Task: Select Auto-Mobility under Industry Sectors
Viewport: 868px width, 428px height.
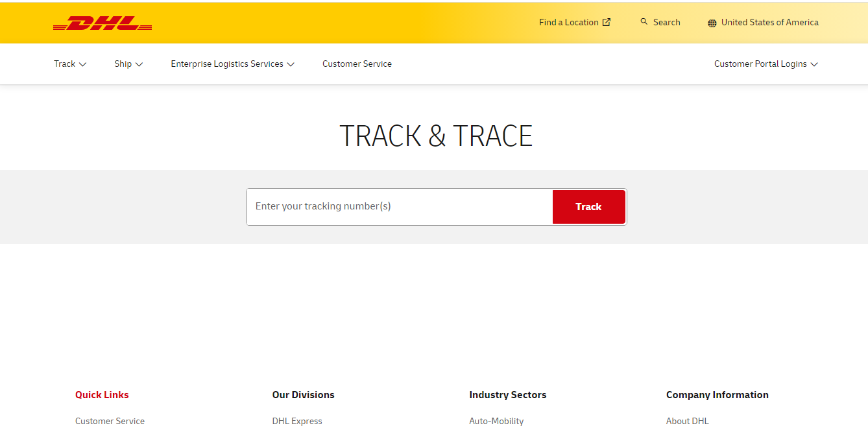Action: pos(496,421)
